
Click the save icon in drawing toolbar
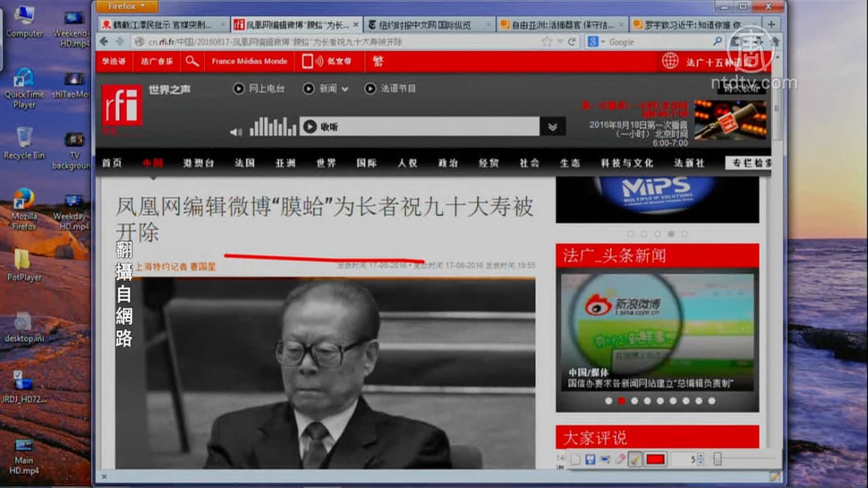coord(590,459)
